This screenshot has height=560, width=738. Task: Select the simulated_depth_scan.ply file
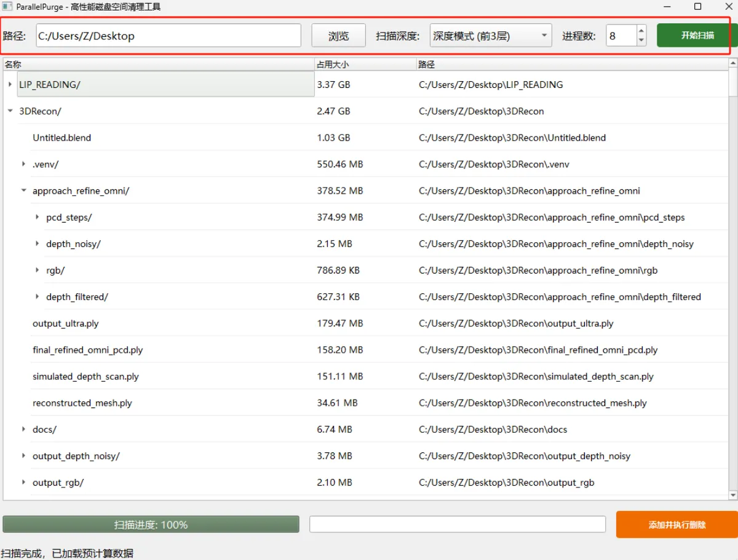85,376
